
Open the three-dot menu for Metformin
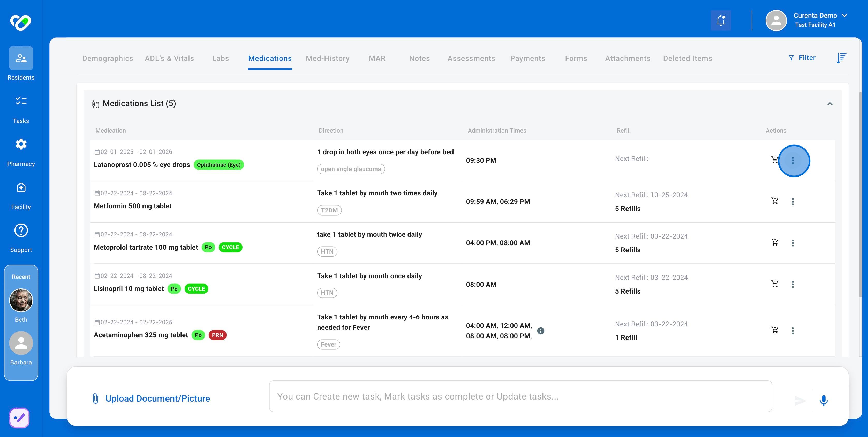[x=793, y=202]
